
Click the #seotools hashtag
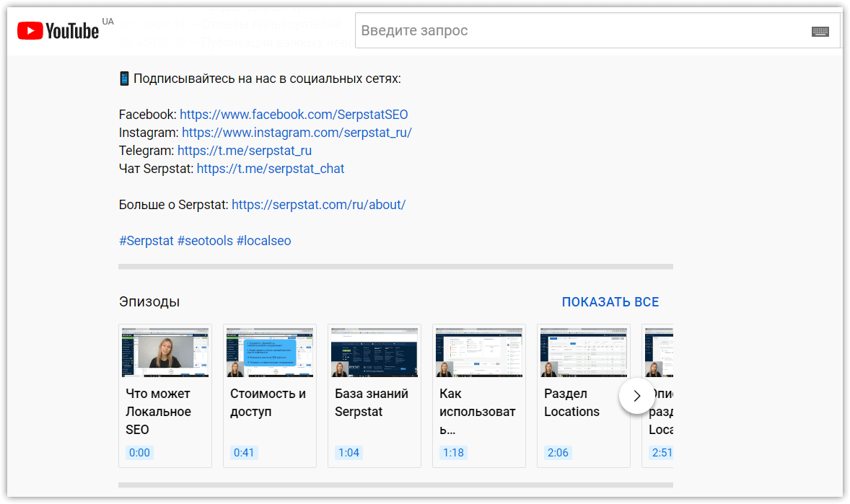click(x=206, y=241)
